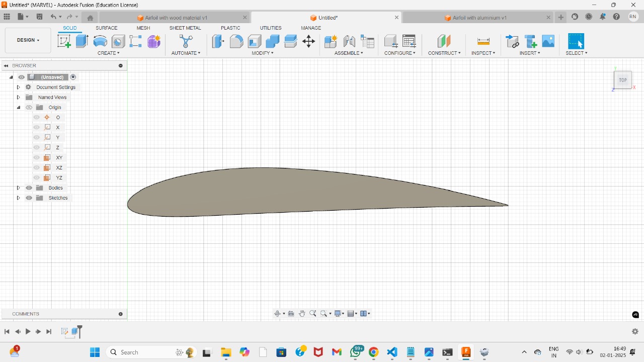Click the Pan hand tool

[x=302, y=314]
